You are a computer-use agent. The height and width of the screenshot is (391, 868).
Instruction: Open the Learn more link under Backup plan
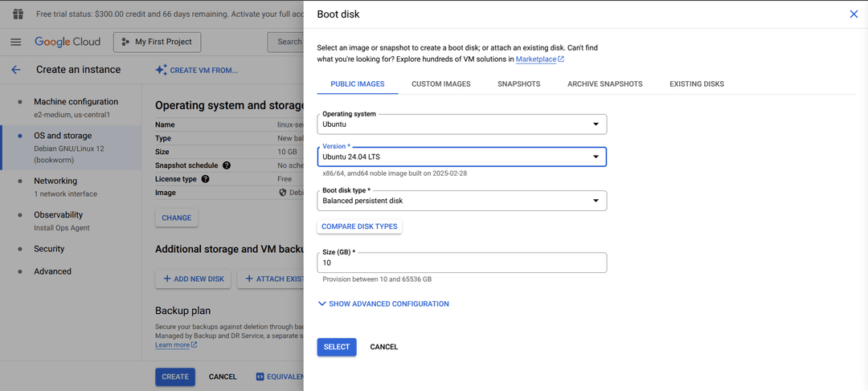[x=176, y=344]
